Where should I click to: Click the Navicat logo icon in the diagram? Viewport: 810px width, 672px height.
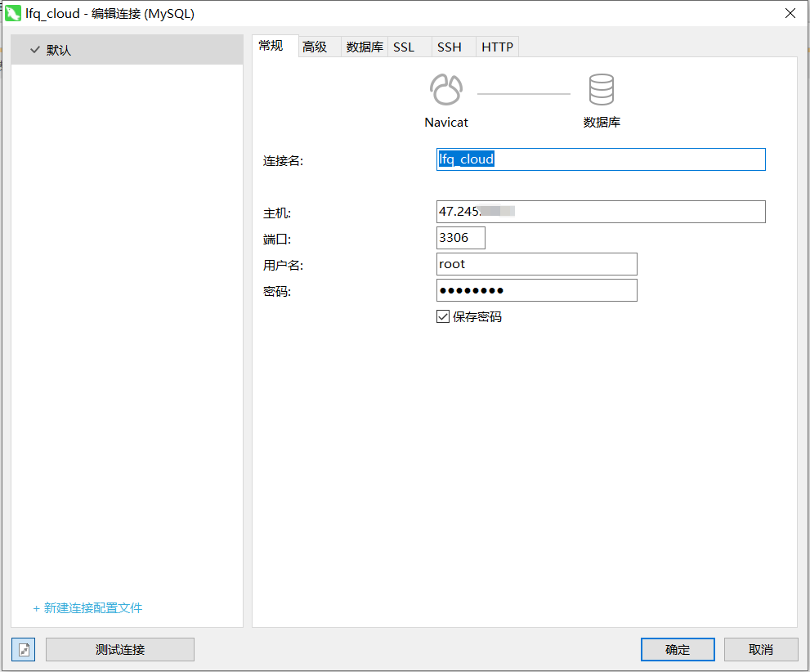click(x=446, y=89)
